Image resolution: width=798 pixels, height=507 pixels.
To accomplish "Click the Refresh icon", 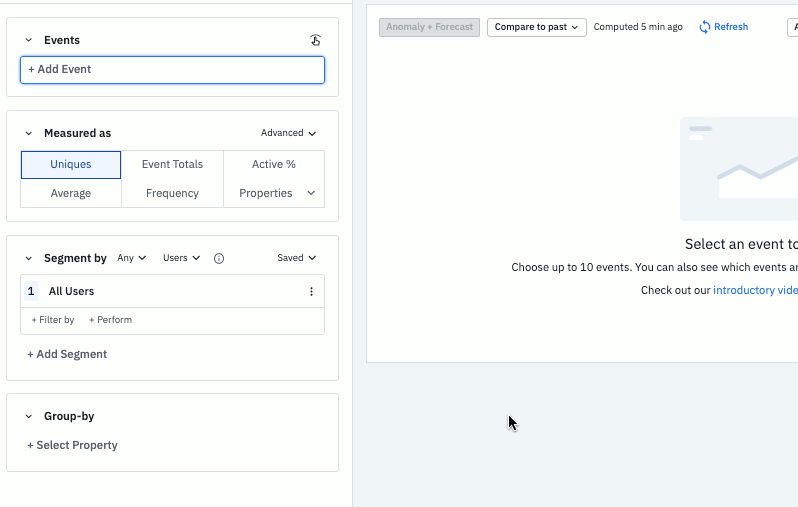I will (x=705, y=27).
